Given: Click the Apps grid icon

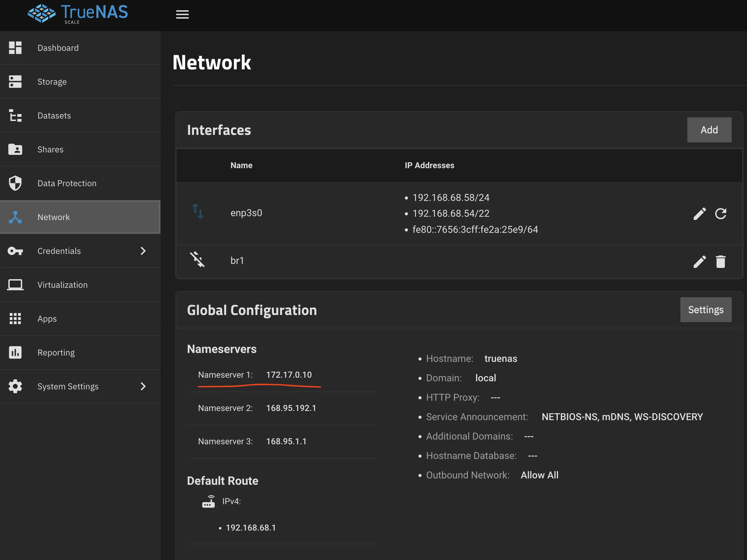Looking at the screenshot, I should point(15,319).
